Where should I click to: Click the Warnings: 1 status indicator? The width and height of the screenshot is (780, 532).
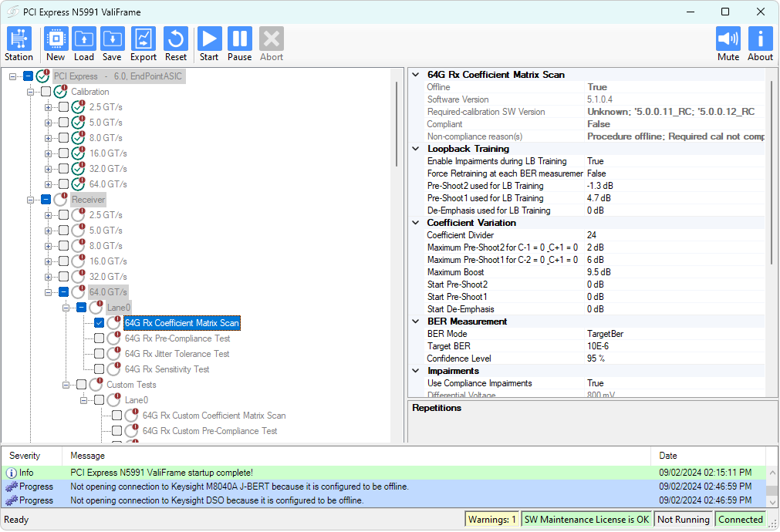pos(491,520)
